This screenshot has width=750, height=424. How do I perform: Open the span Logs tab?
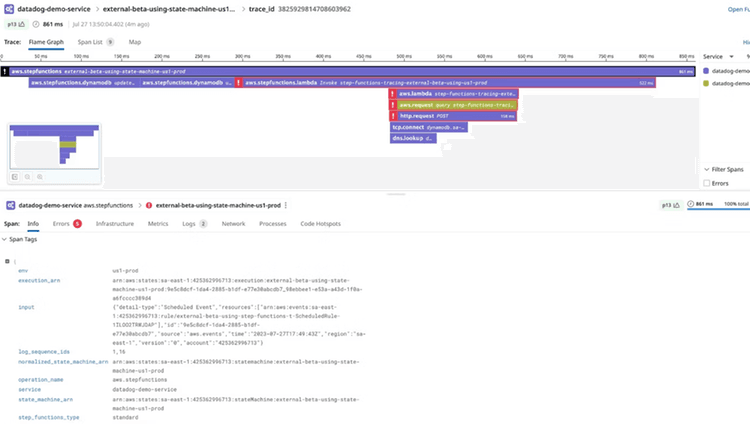(x=194, y=223)
